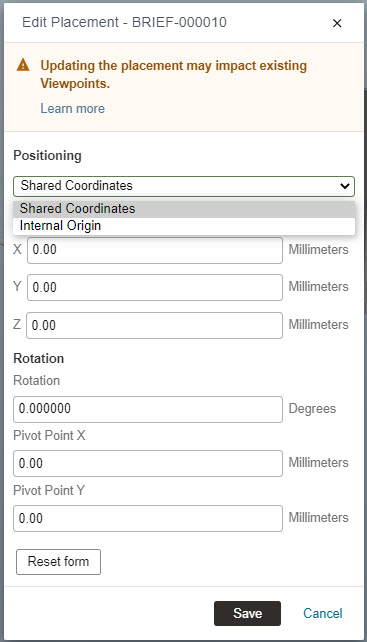Click the dialog title BRIEF-000010
The width and height of the screenshot is (367, 642).
pos(124,22)
